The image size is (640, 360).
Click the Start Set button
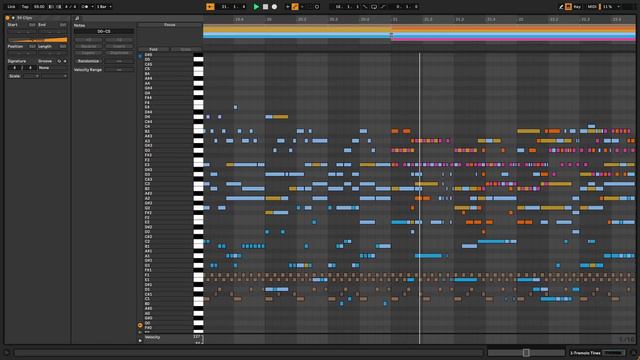tap(32, 25)
